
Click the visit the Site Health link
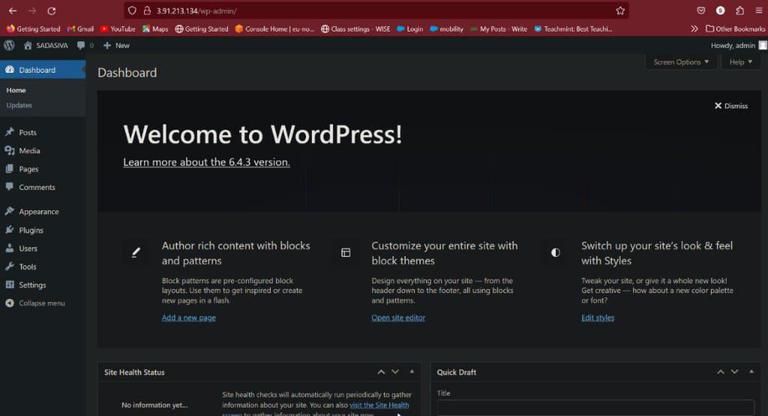click(x=379, y=405)
